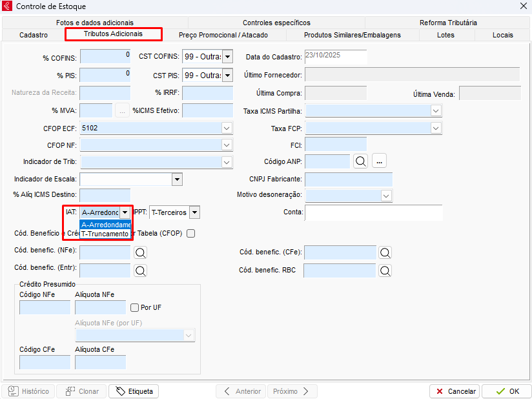Click the OK button
Image resolution: width=532 pixels, height=399 pixels.
click(506, 391)
